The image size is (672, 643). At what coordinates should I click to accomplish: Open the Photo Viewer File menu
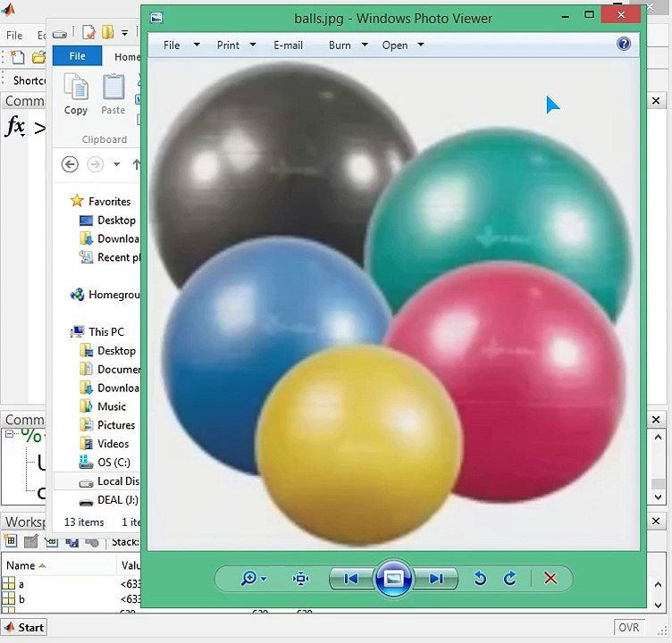[181, 45]
